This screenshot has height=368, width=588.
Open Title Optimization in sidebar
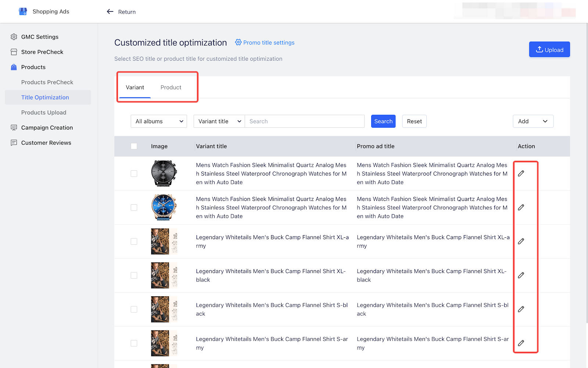click(x=48, y=97)
